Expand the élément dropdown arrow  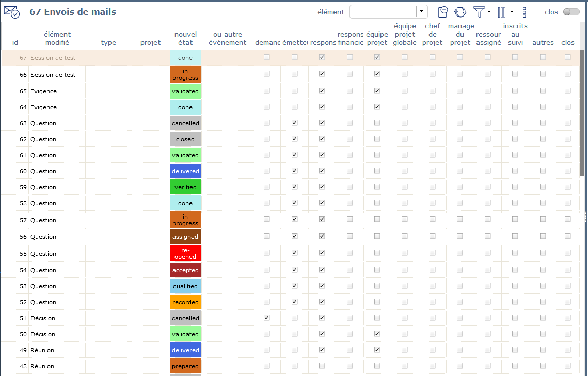tap(422, 12)
